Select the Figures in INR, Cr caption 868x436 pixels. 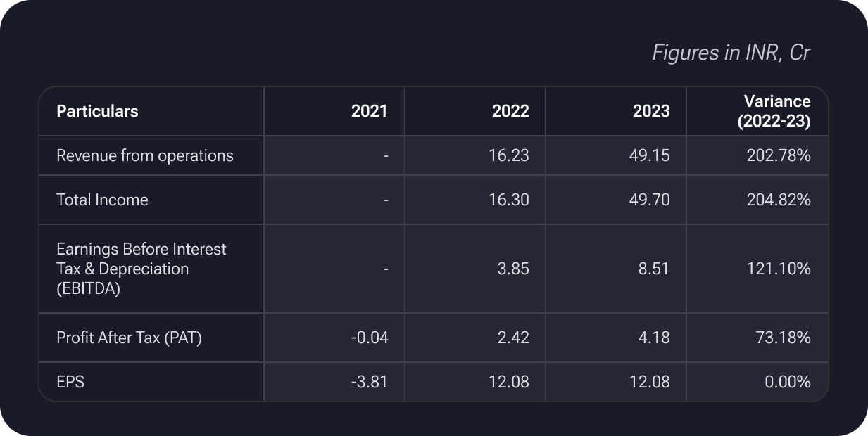click(x=731, y=53)
